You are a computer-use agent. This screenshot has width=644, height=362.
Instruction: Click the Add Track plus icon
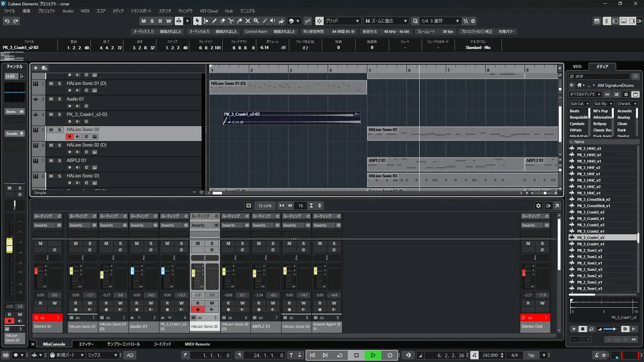(x=36, y=68)
